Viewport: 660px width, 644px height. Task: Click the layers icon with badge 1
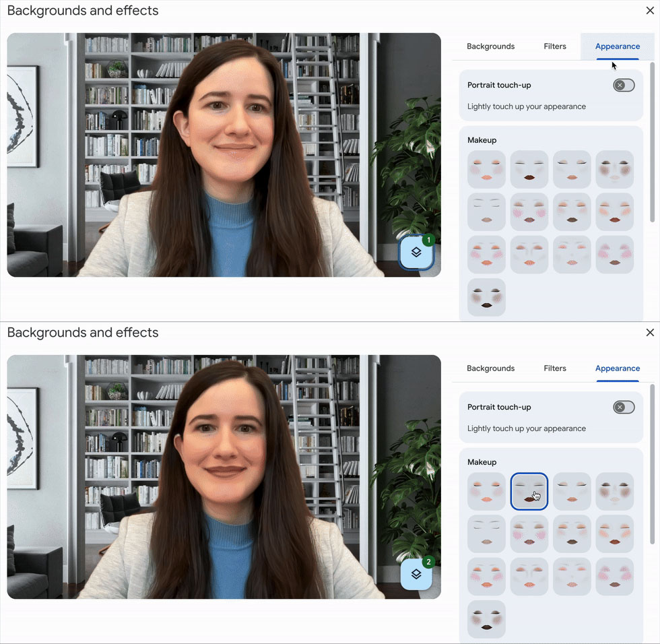(416, 253)
